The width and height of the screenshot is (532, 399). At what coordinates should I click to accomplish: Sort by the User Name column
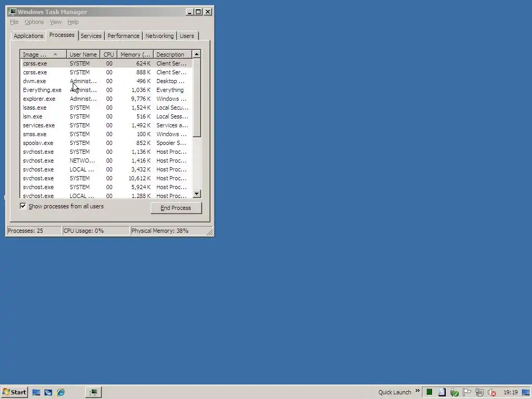(x=83, y=54)
